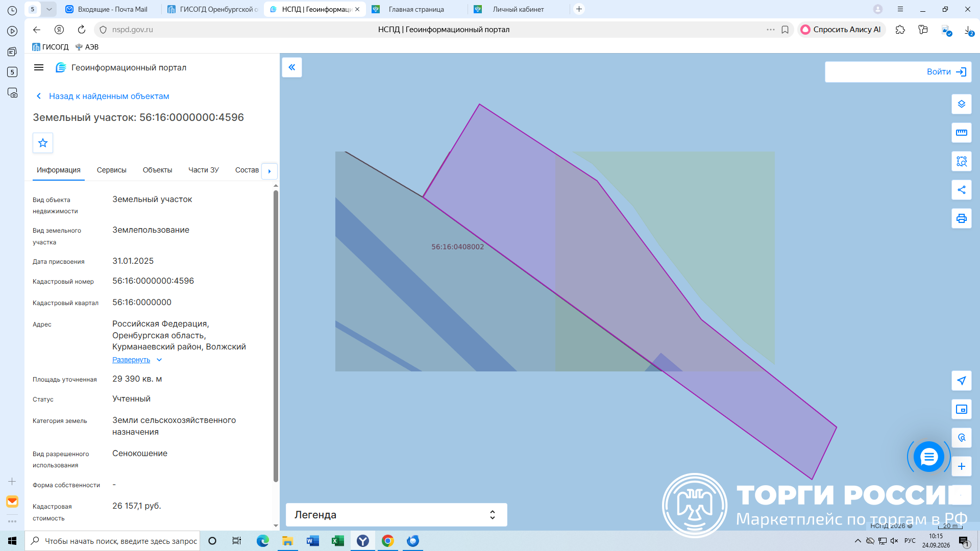980x551 pixels.
Task: Open the hamburger main menu
Action: [x=39, y=67]
